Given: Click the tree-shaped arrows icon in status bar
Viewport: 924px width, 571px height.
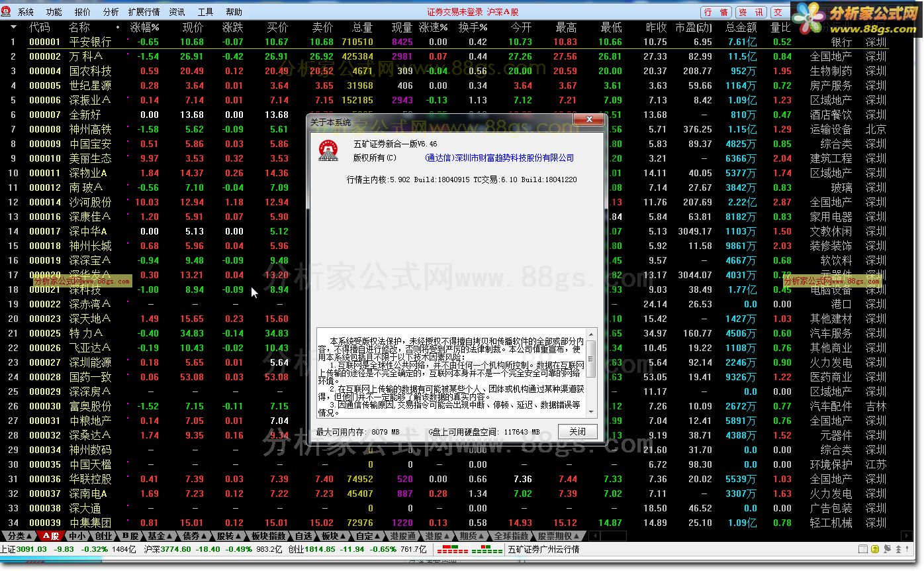Looking at the screenshot, I should coord(897,549).
